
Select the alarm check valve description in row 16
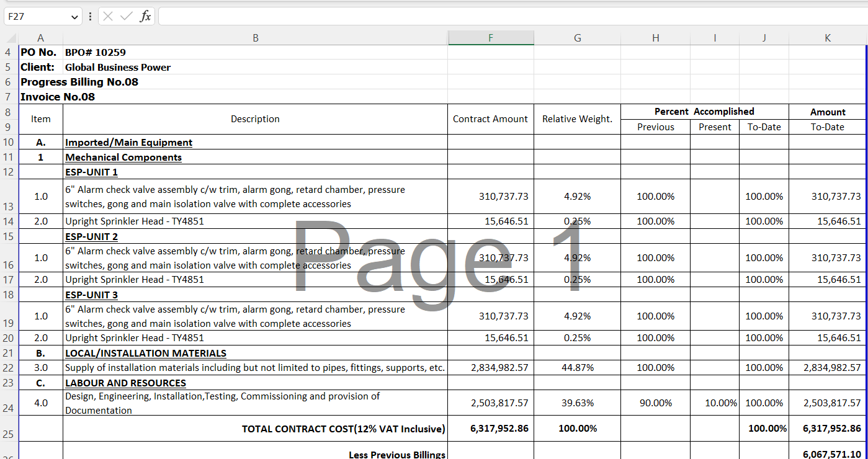pos(255,258)
